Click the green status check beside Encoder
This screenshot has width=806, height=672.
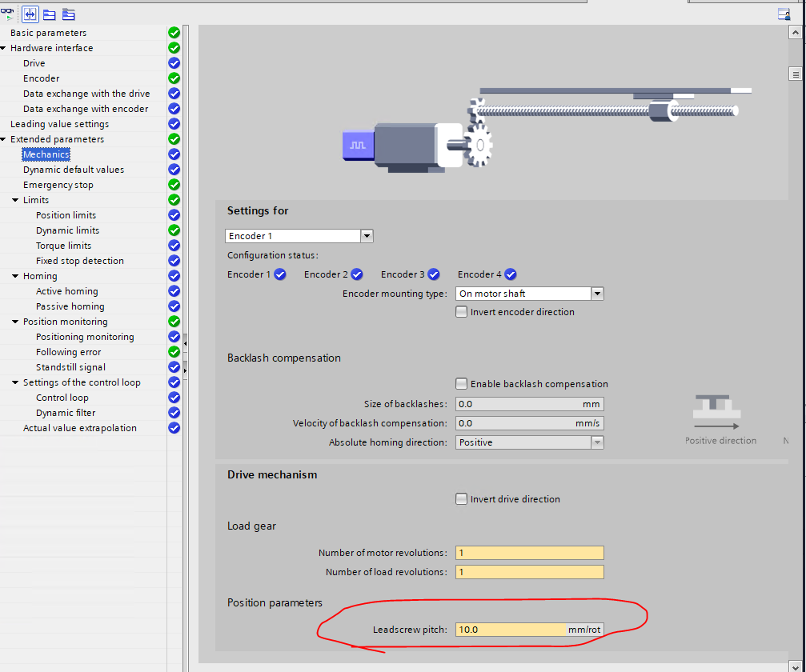[174, 78]
